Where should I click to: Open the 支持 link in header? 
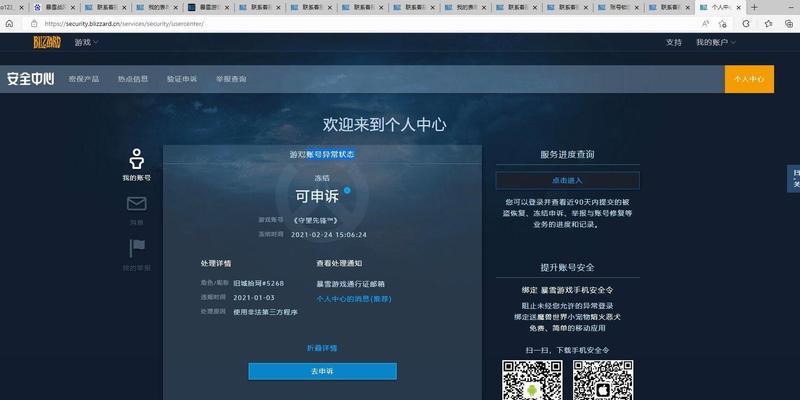(x=673, y=42)
